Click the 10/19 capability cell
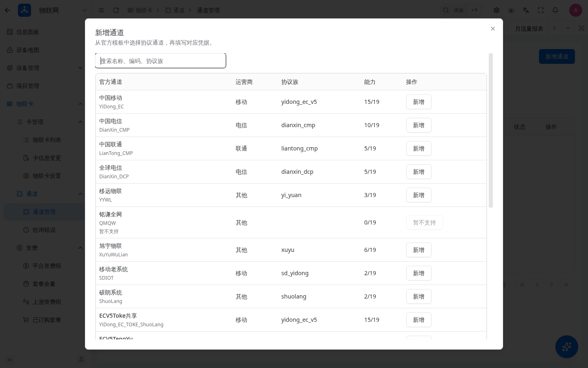 (x=372, y=125)
